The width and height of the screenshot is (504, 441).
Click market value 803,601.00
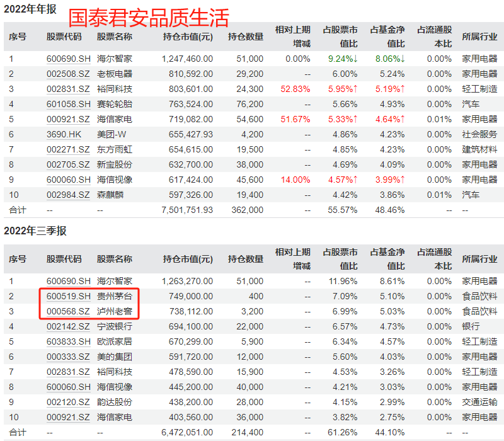191,89
